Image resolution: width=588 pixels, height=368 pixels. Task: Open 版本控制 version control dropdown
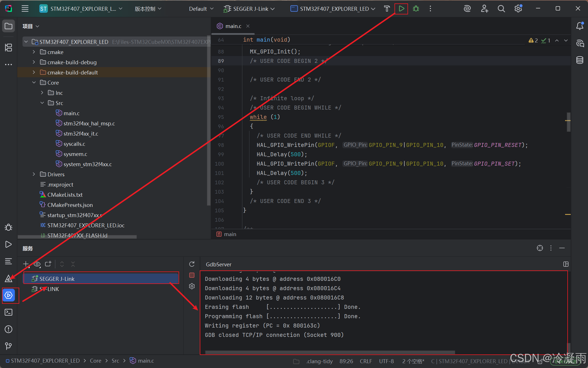tap(148, 9)
